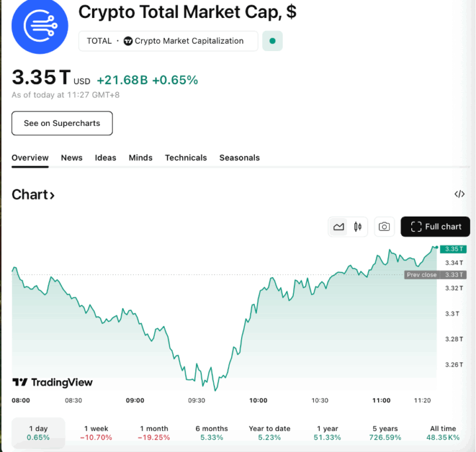
Task: Switch to area chart style icon
Action: pyautogui.click(x=339, y=227)
